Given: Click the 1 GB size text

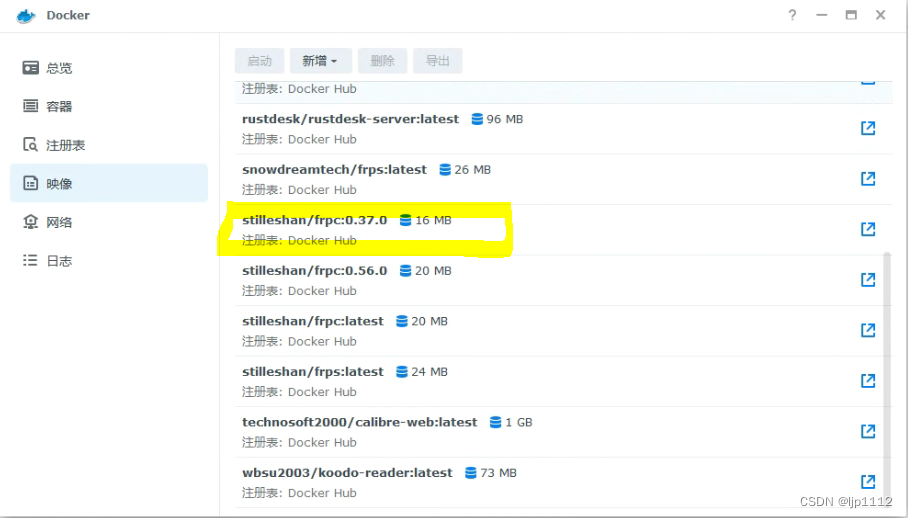Looking at the screenshot, I should tap(519, 423).
